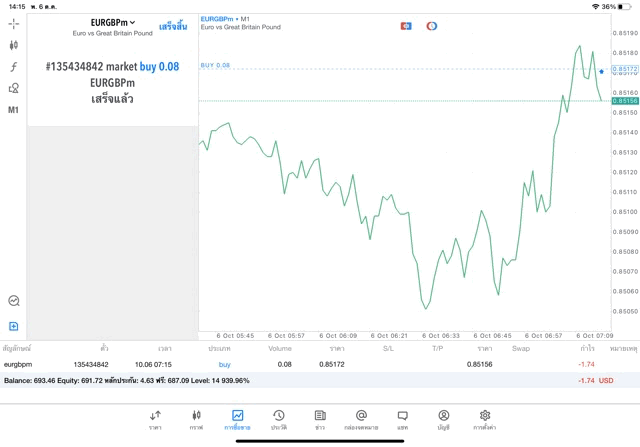Click the BUY 0.08 price level marker 0.85172
The image size is (640, 447).
(624, 70)
